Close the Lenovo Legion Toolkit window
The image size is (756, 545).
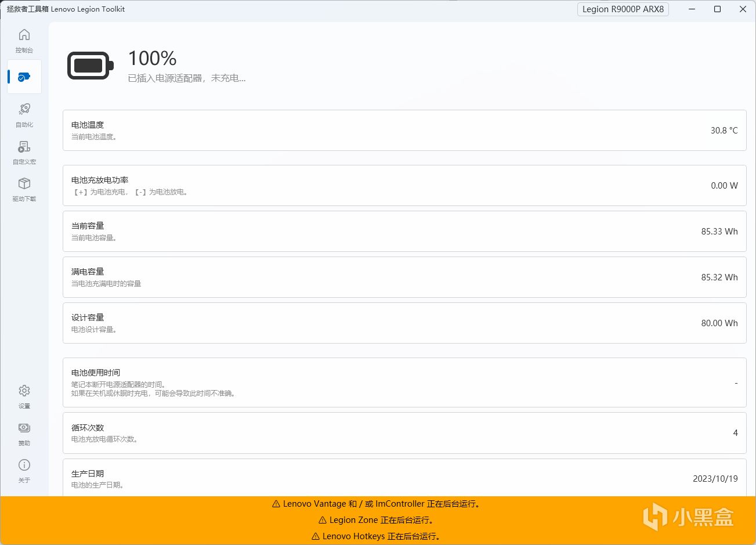point(743,9)
